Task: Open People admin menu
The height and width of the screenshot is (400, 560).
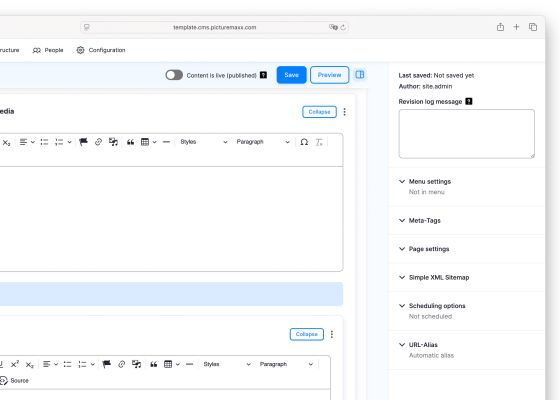Action: [x=48, y=50]
